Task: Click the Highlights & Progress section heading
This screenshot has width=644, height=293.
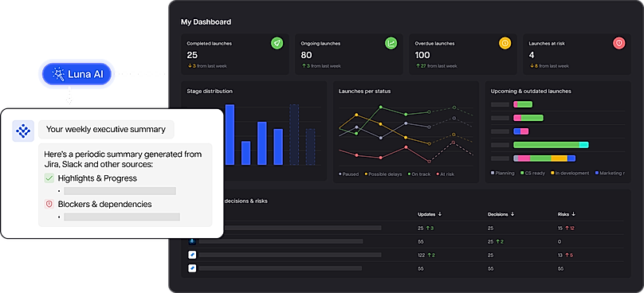Action: click(97, 178)
